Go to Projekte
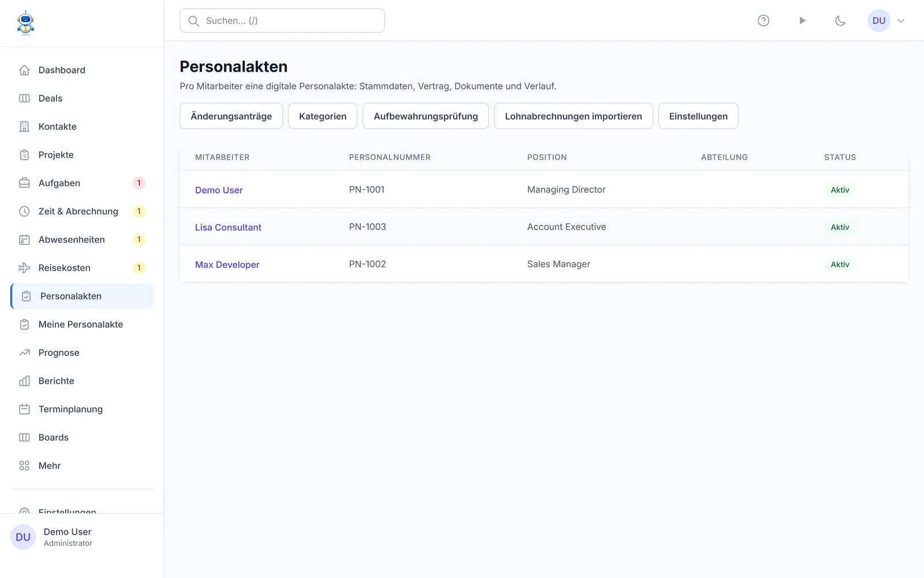Image resolution: width=924 pixels, height=578 pixels. point(82,155)
